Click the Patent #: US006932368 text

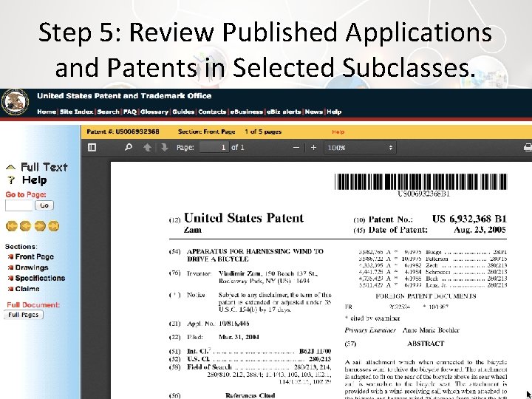point(123,132)
